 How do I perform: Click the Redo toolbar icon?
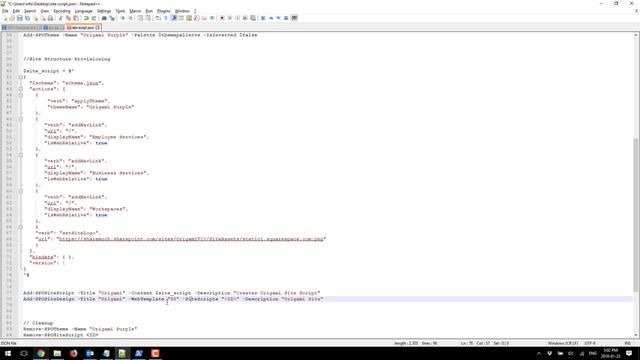coord(94,18)
